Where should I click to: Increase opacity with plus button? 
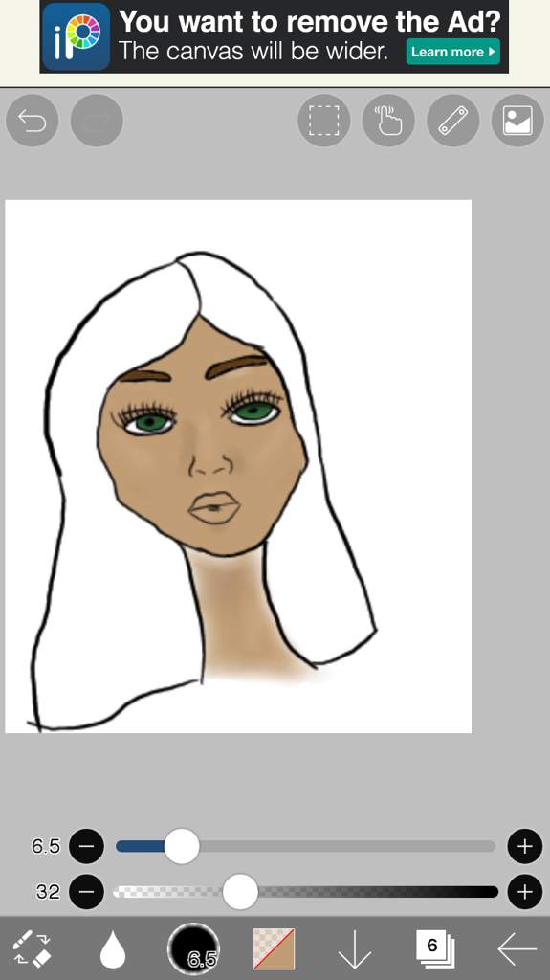pyautogui.click(x=525, y=891)
